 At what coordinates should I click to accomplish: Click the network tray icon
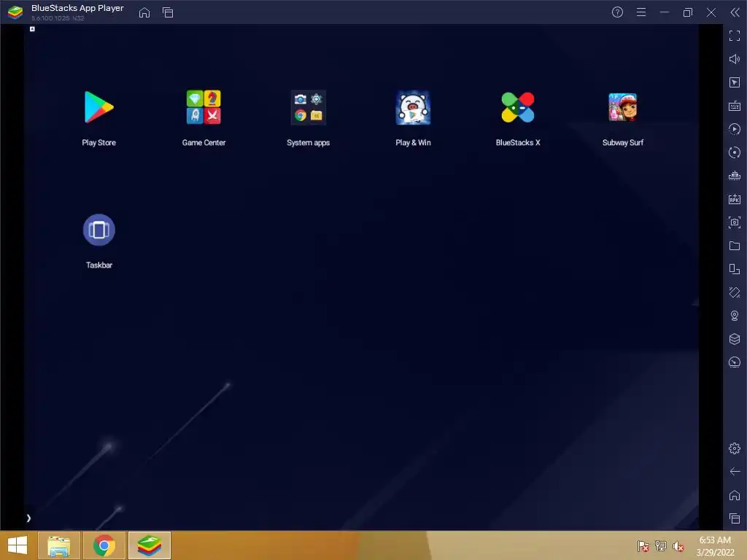pyautogui.click(x=660, y=546)
